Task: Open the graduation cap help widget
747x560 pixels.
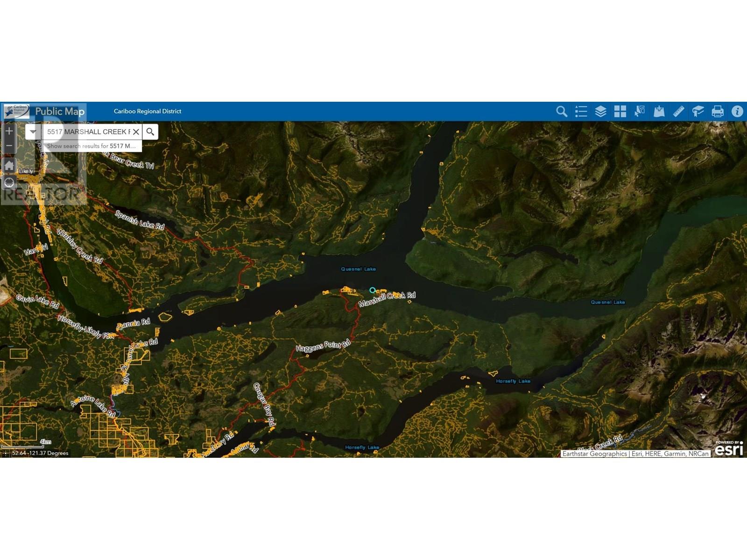Action: point(698,112)
